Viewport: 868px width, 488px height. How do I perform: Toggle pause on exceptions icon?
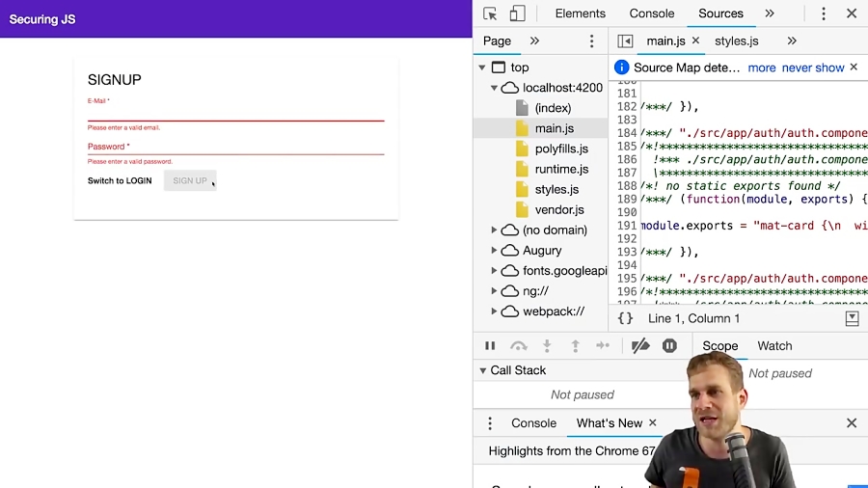pyautogui.click(x=669, y=346)
